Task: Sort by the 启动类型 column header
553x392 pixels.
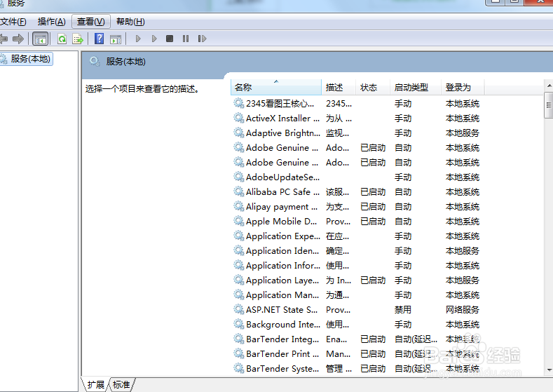Action: pos(416,87)
